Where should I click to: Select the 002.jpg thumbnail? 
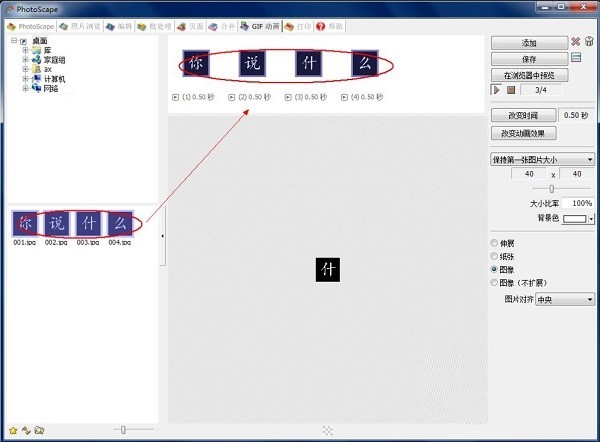[57, 223]
